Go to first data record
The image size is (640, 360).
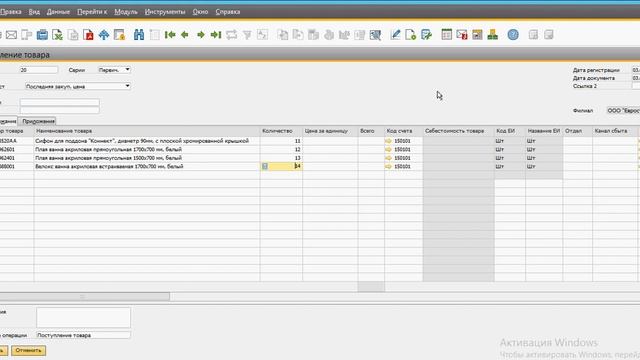coord(170,35)
